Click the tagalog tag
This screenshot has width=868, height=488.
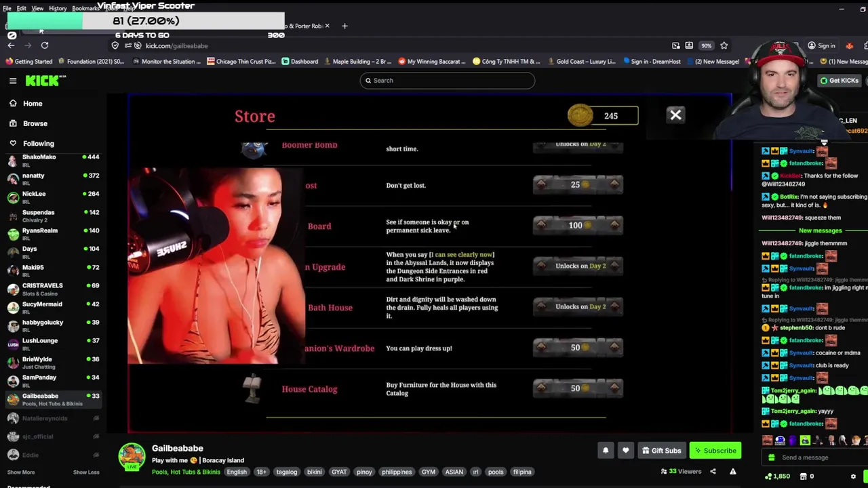click(286, 472)
